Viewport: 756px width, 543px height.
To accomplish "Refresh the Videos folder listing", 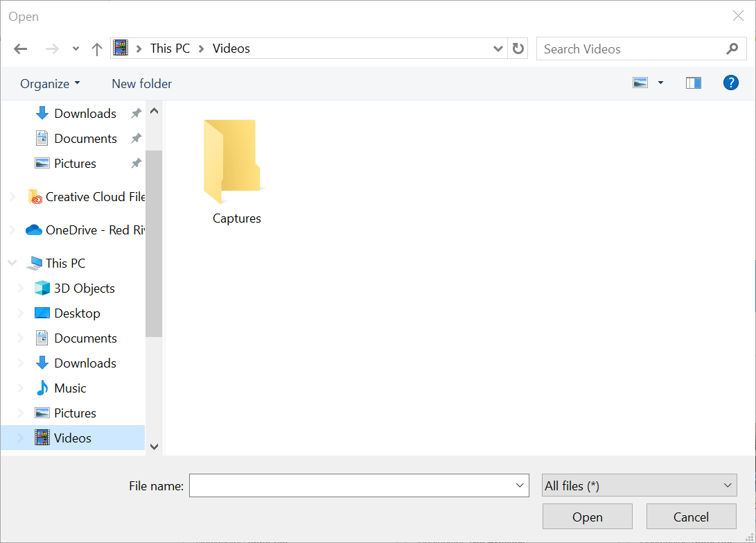I will (518, 49).
